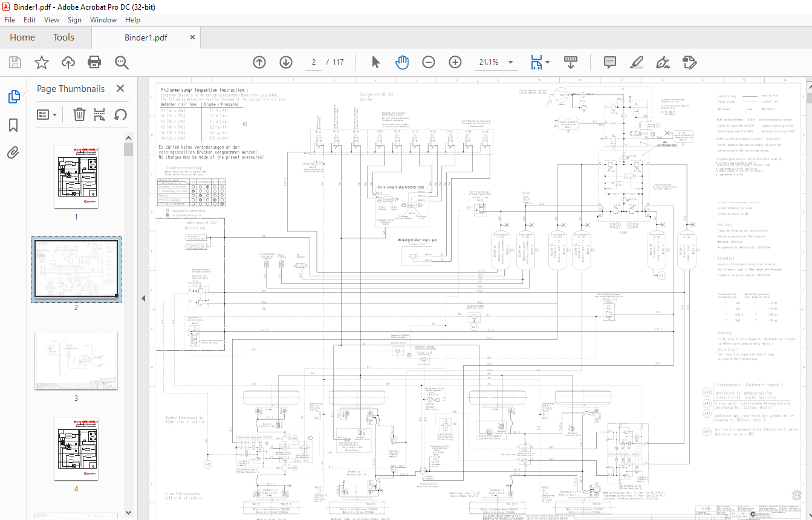Click the current page number field

click(x=314, y=62)
